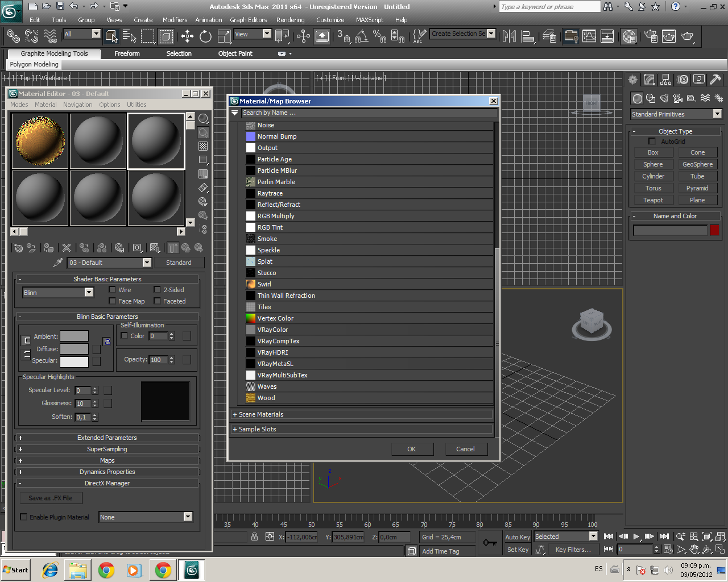Click the Select Object tool
The width and height of the screenshot is (728, 582).
coord(111,36)
